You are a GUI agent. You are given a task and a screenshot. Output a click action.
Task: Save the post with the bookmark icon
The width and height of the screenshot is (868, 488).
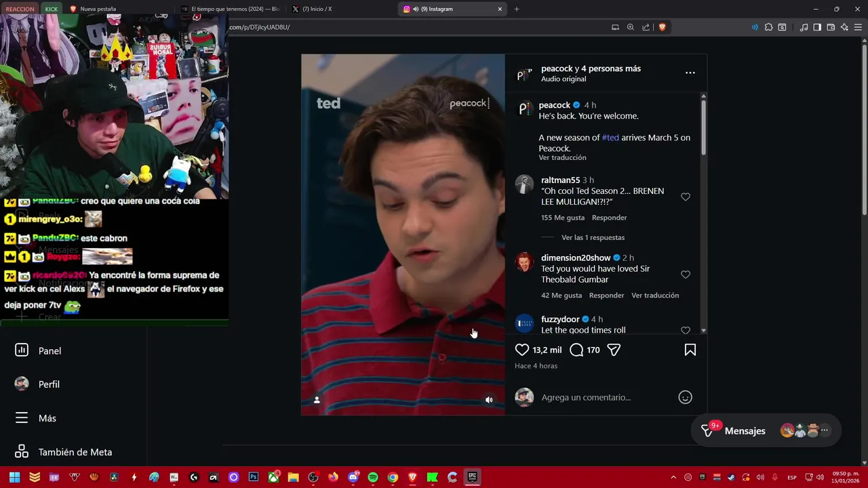(x=690, y=350)
